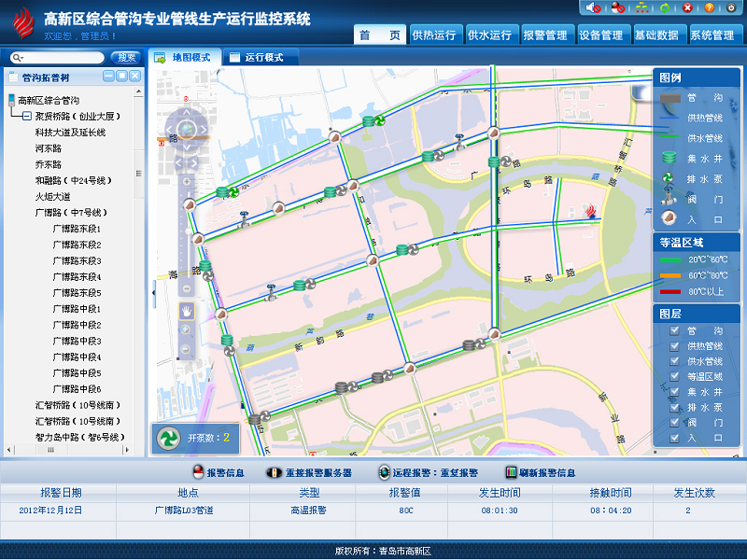The image size is (747, 560).
Task: Uncheck the 供热管线 layer checkbox
Action: pyautogui.click(x=675, y=346)
